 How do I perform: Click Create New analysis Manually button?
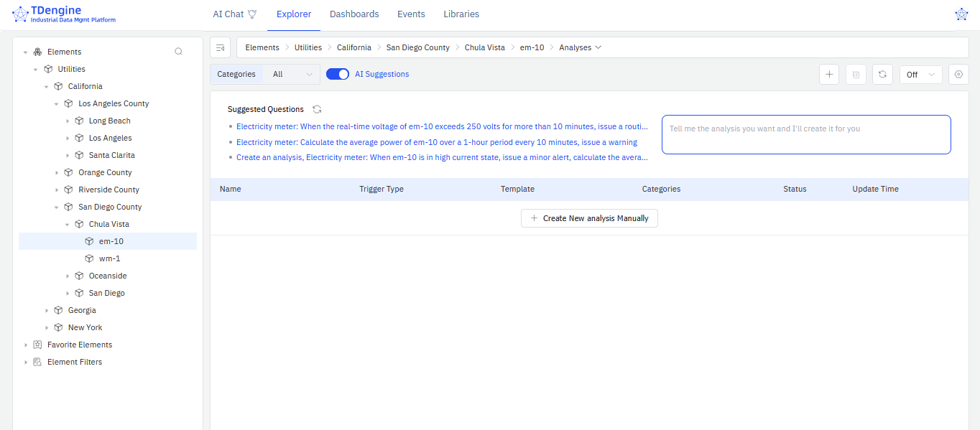point(589,218)
